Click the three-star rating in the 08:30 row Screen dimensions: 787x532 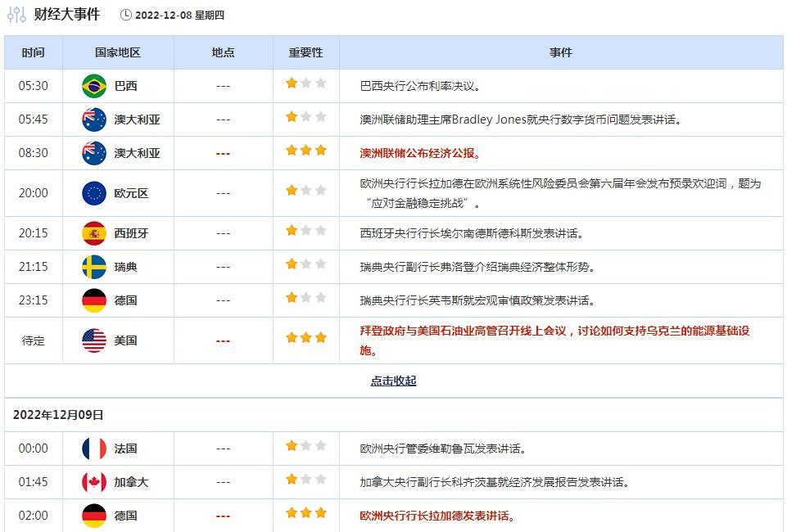(305, 151)
